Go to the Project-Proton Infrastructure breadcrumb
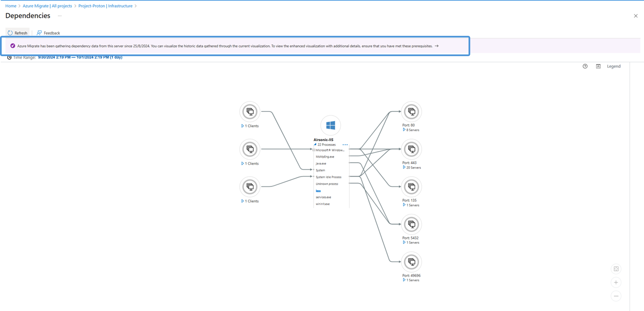 point(105,6)
